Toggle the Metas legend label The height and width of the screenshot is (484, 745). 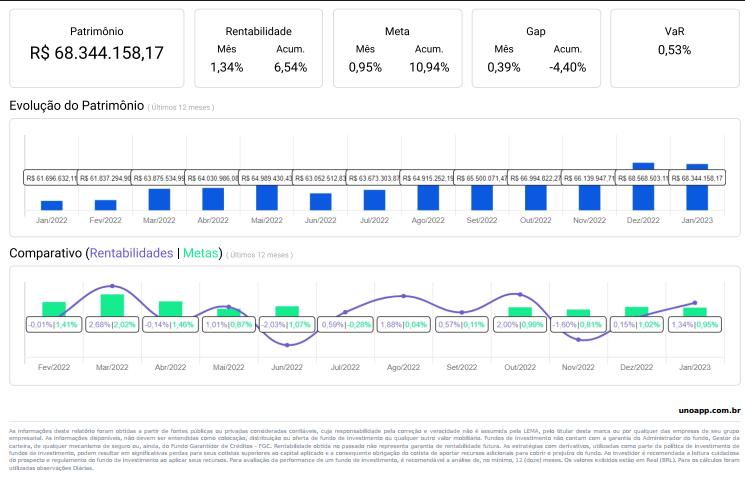(202, 254)
